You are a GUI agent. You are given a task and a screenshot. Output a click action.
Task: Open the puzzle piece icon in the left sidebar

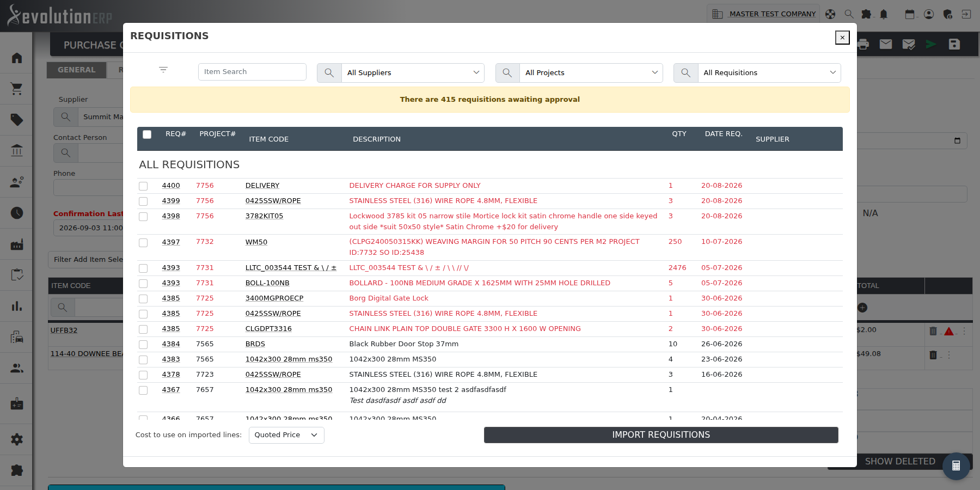(17, 470)
